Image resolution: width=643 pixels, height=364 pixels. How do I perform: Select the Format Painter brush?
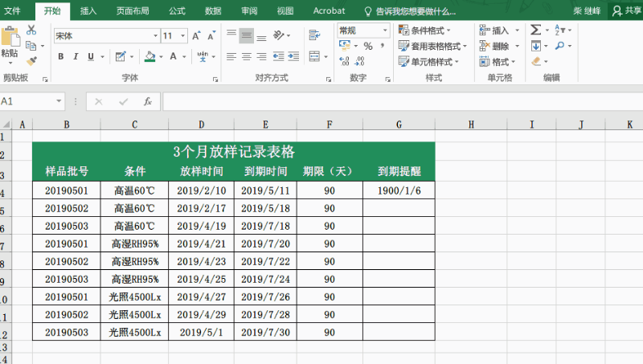tap(31, 60)
